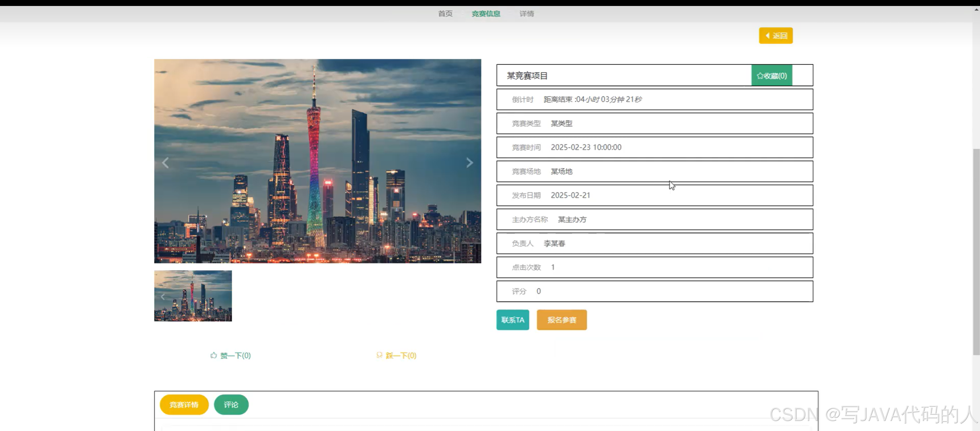Switch to the 竞赛详情 tab
980x431 pixels.
(x=184, y=404)
